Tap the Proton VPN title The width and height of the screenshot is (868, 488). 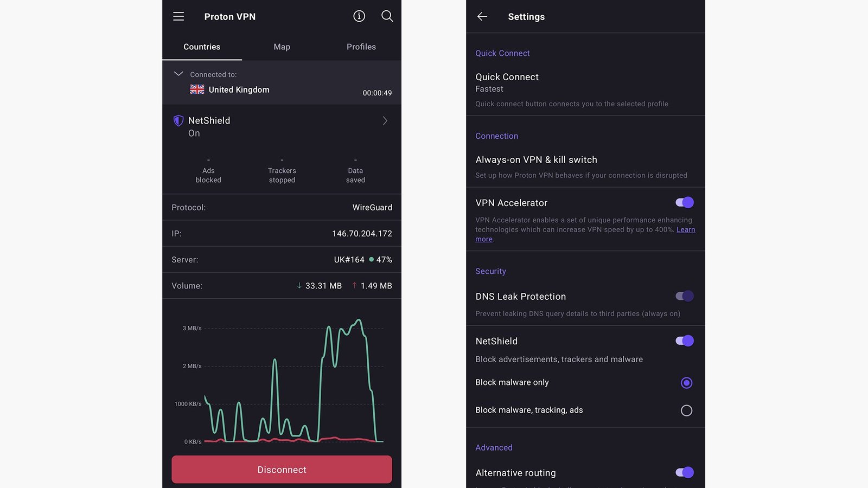pyautogui.click(x=230, y=17)
